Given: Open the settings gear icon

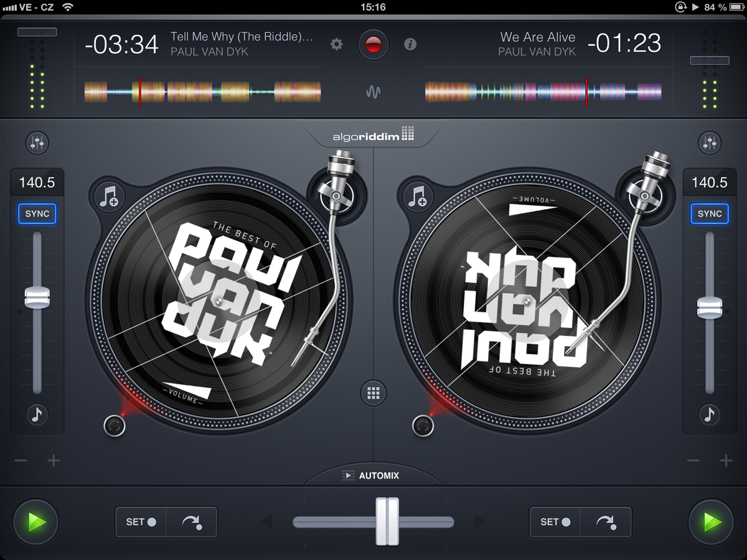Looking at the screenshot, I should point(337,44).
